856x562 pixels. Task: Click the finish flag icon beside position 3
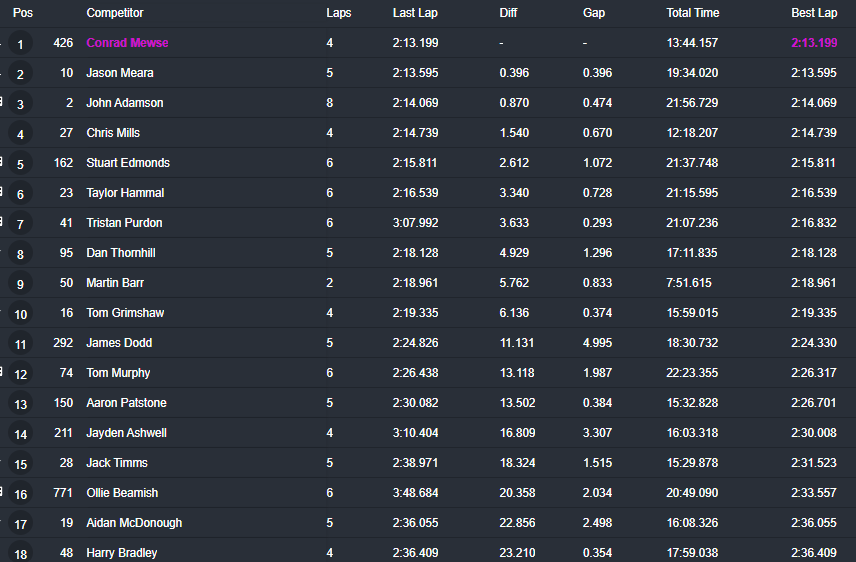[x=1, y=102]
